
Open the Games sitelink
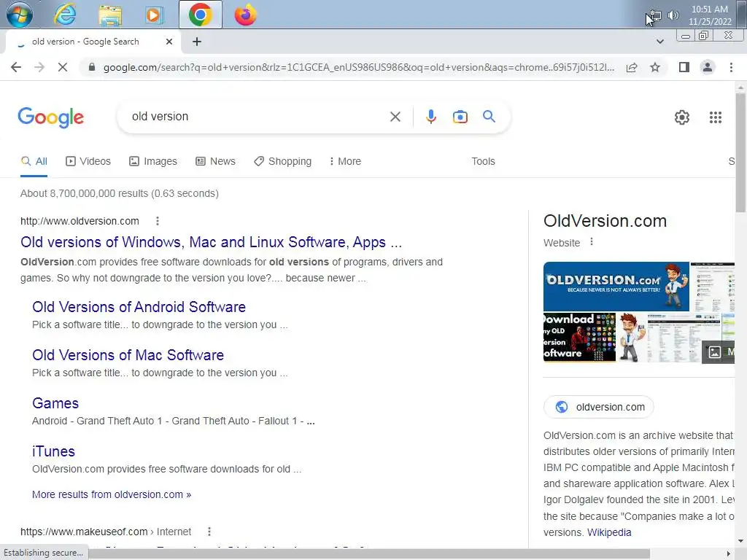[55, 403]
